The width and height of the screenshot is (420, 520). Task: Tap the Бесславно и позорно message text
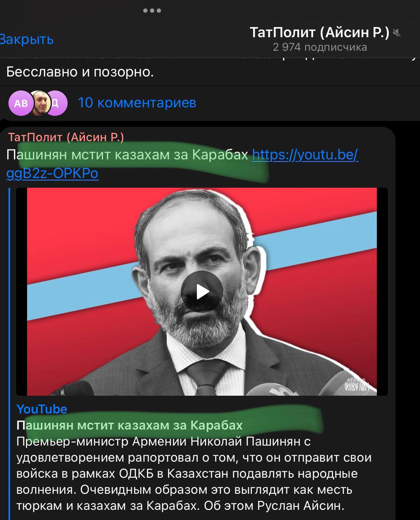[x=80, y=72]
